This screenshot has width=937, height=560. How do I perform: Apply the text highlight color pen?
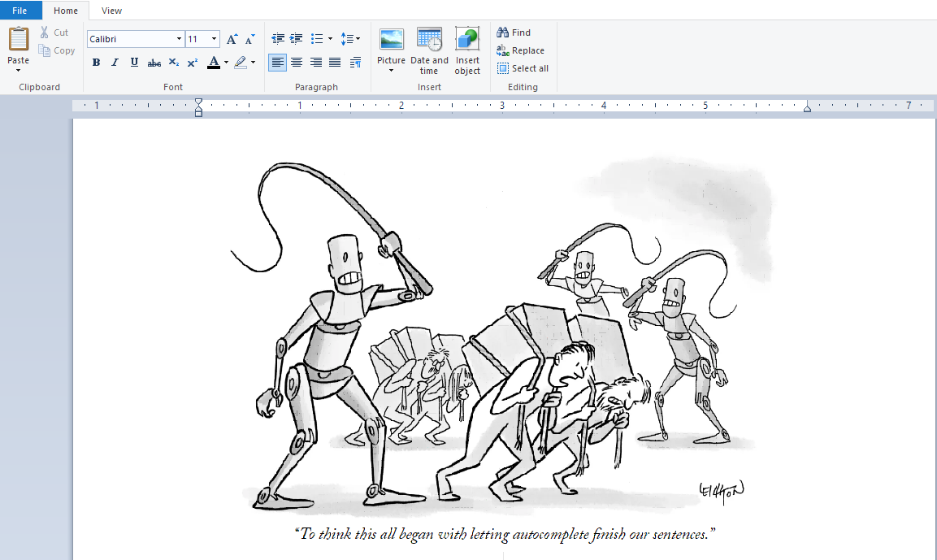(241, 62)
